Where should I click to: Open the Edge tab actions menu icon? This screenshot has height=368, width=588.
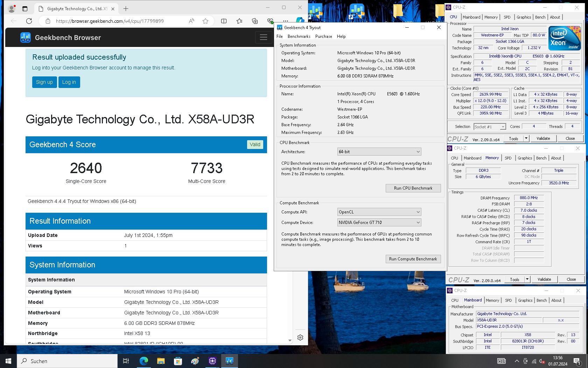[25, 8]
